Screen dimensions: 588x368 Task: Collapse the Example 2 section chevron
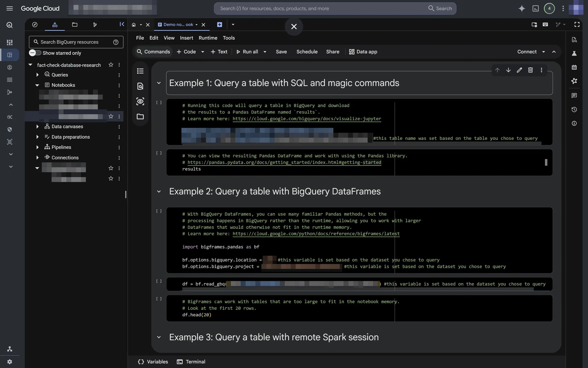[x=159, y=192]
